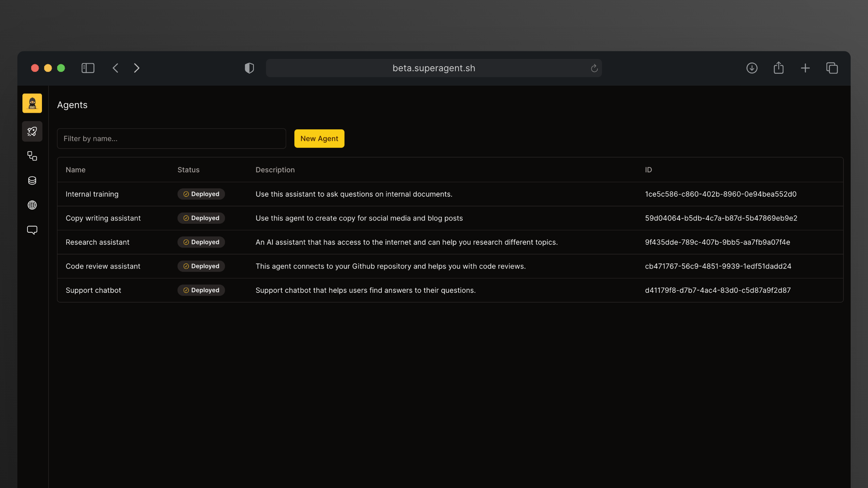Click description about answering user questions
The width and height of the screenshot is (868, 488).
pos(366,290)
